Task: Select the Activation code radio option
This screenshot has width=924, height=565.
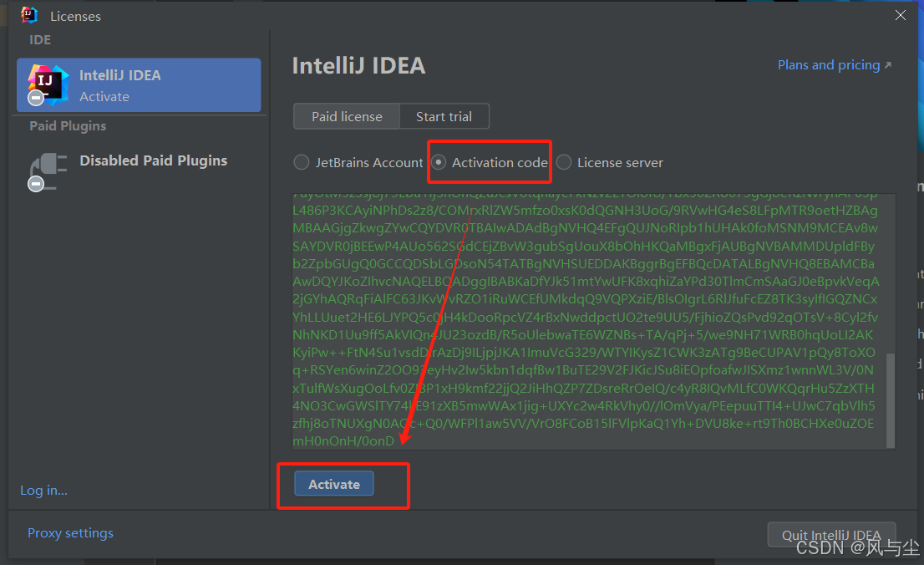Action: click(439, 162)
